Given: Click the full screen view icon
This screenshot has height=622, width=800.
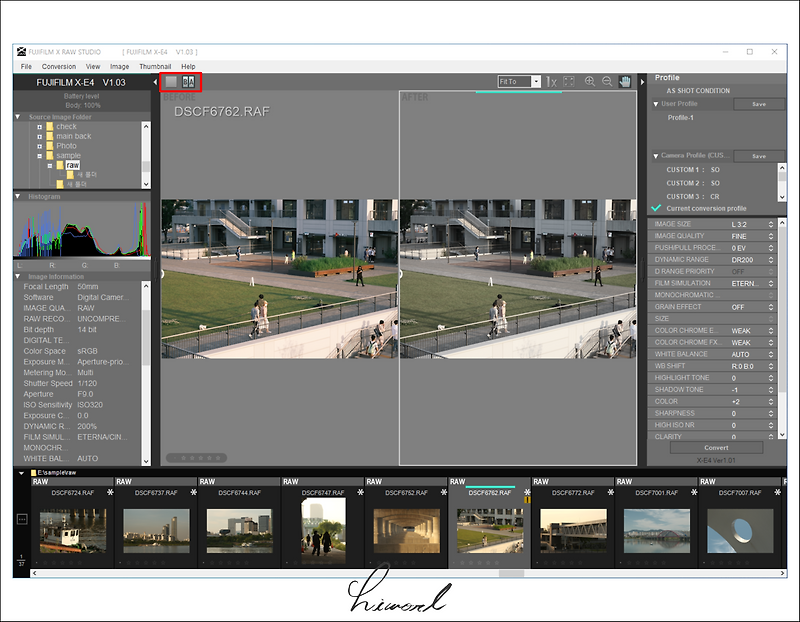Looking at the screenshot, I should pos(569,82).
